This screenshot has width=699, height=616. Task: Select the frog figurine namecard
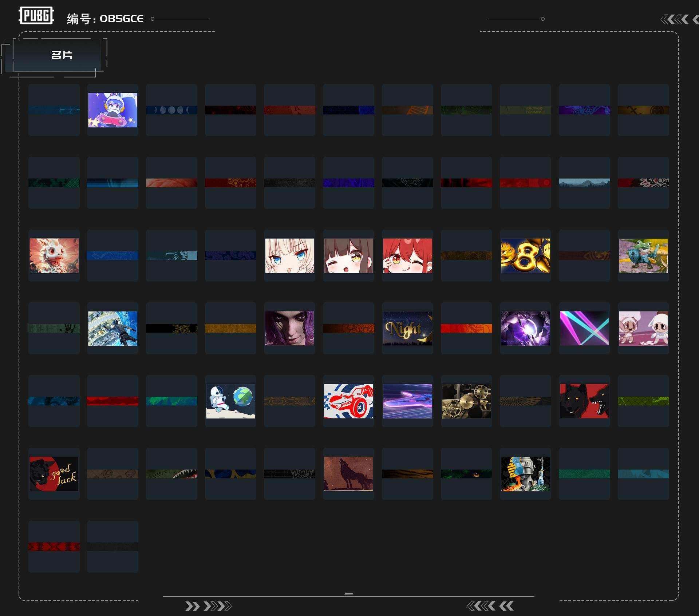tap(643, 256)
